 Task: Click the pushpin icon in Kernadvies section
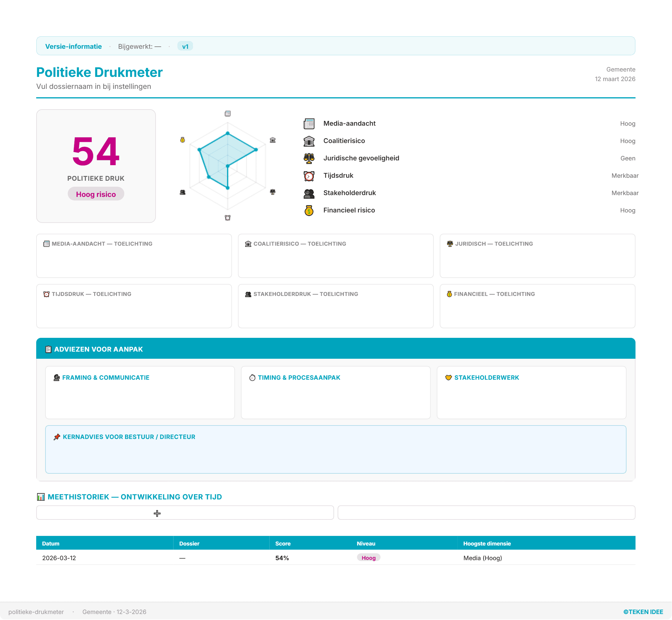[57, 437]
